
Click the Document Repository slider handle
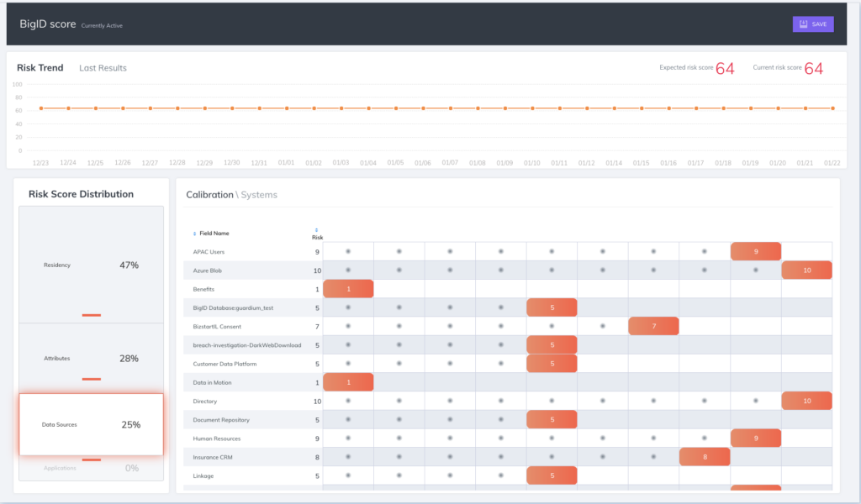552,419
